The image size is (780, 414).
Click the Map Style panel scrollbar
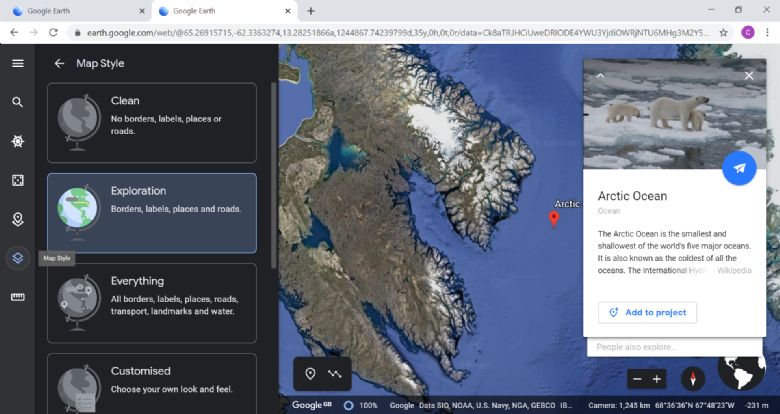coord(273,176)
